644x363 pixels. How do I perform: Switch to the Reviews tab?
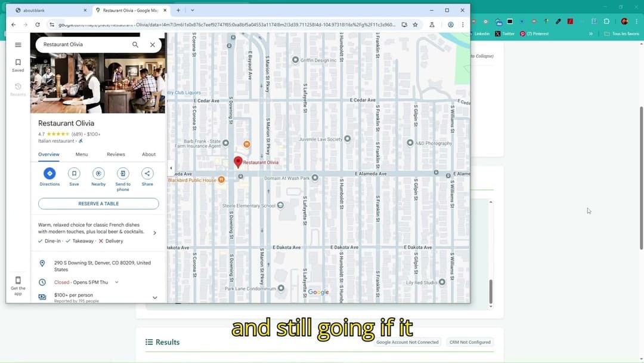(x=116, y=155)
